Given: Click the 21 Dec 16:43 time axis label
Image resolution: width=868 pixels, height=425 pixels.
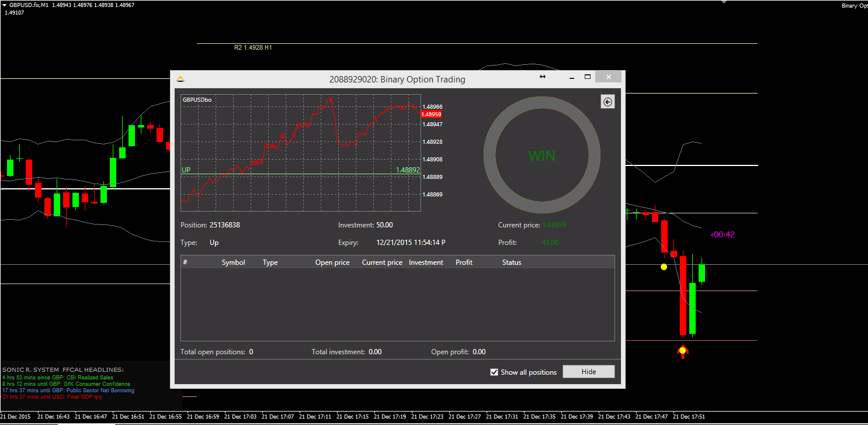Looking at the screenshot, I should click(x=54, y=417).
